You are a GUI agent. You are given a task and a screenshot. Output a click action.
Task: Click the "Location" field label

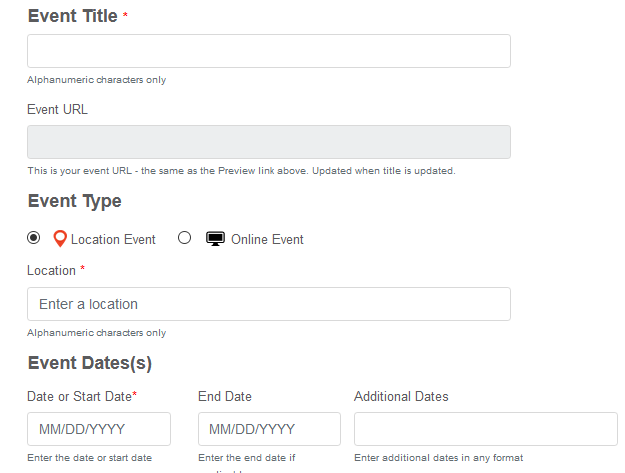click(51, 270)
